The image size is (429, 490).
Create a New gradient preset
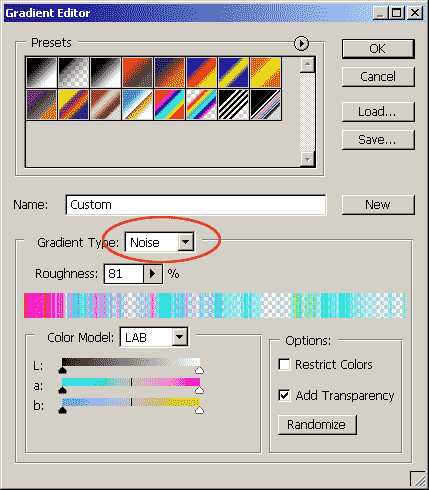pyautogui.click(x=378, y=204)
